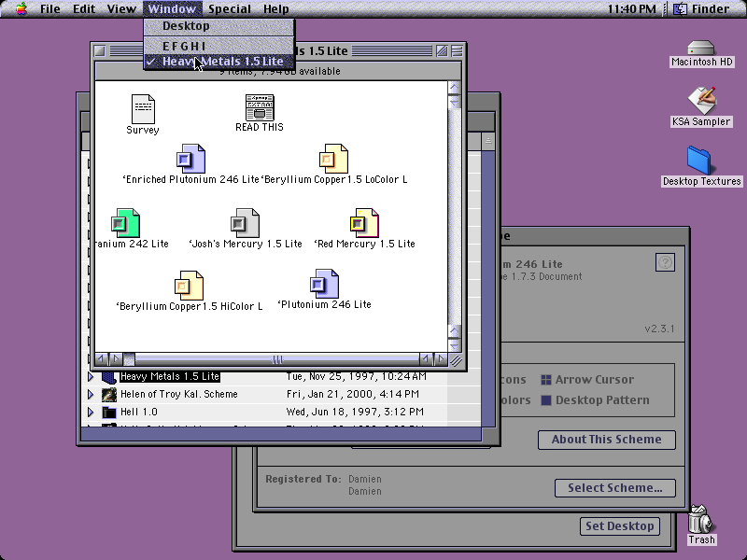This screenshot has width=747, height=560.
Task: Click the zoom box of Heavy Metals window
Action: (x=442, y=50)
